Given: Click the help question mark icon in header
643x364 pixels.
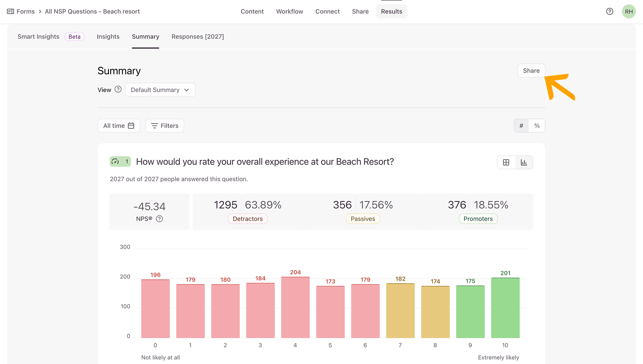Looking at the screenshot, I should pos(609,11).
